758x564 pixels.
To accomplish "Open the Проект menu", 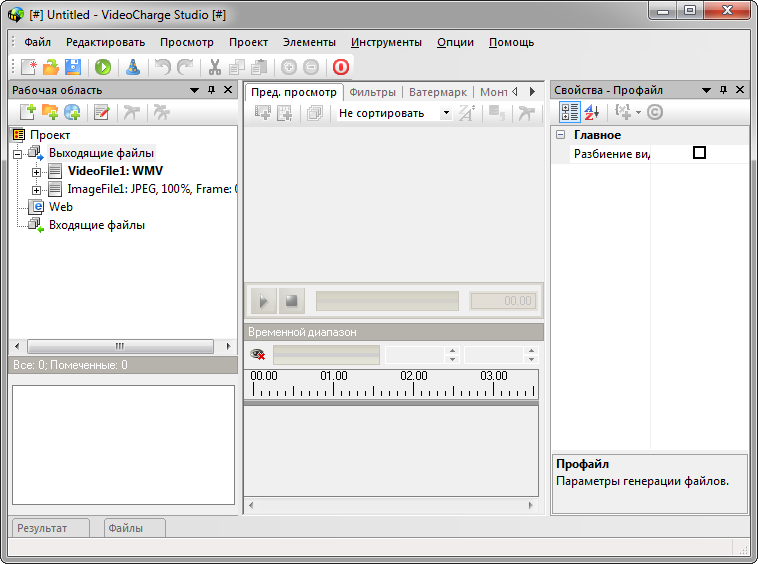I will [248, 43].
